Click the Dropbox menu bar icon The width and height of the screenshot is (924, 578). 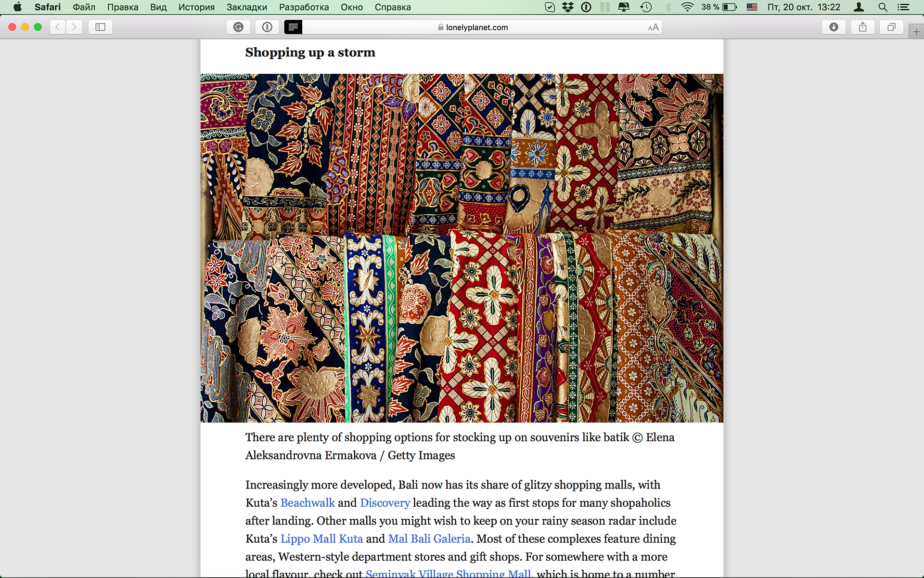pos(568,7)
